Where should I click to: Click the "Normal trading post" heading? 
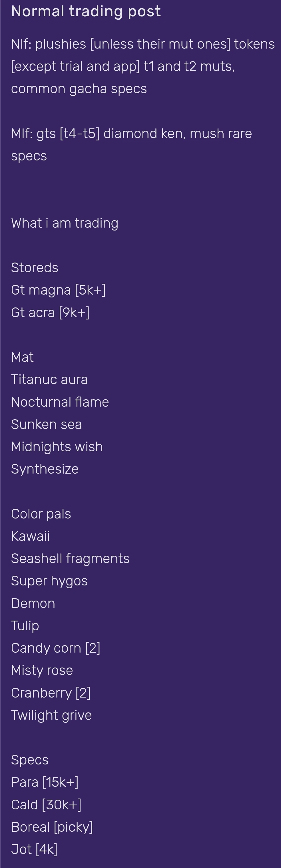pos(86,11)
